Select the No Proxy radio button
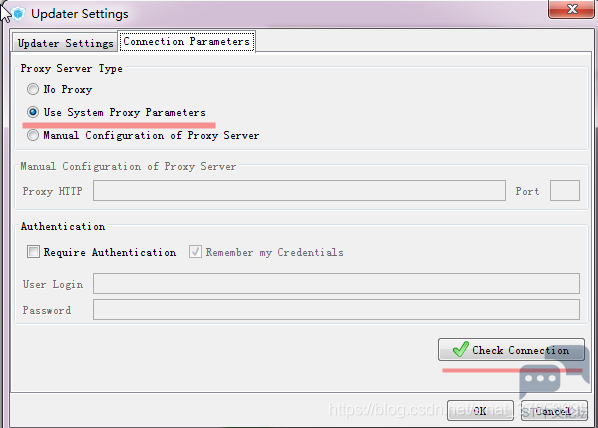598x428 pixels. click(x=33, y=89)
